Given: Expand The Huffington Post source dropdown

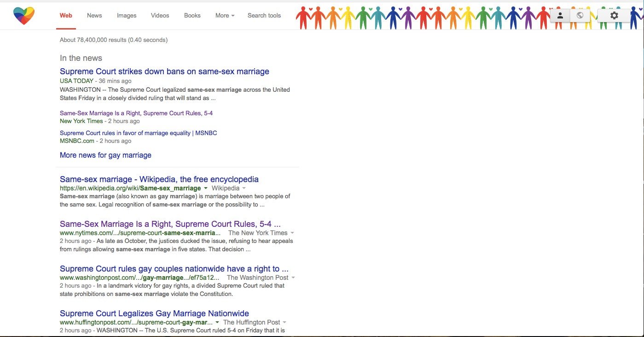Looking at the screenshot, I should coord(284,323).
